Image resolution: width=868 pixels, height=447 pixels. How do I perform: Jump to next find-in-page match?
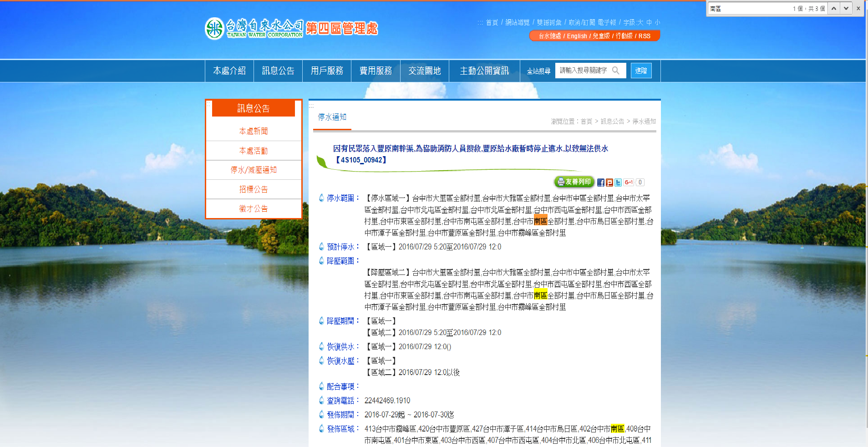[x=846, y=9]
